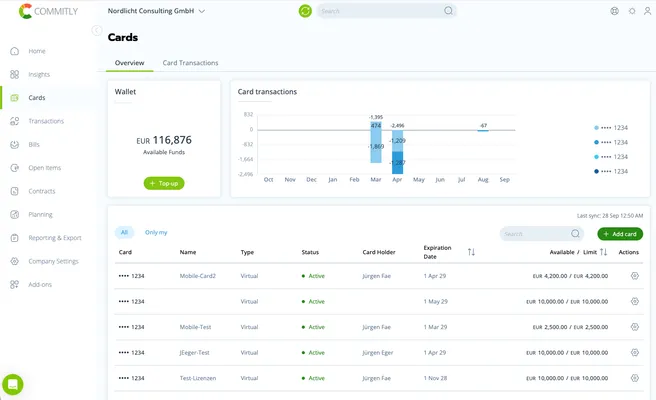Switch to Card Transactions tab
The width and height of the screenshot is (656, 400).
pos(190,63)
